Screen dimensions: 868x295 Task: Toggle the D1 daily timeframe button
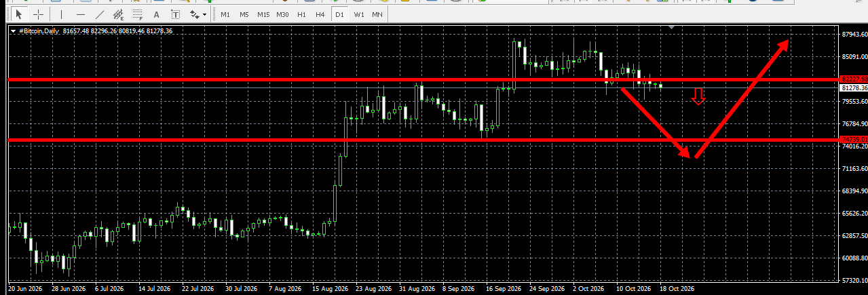click(339, 14)
